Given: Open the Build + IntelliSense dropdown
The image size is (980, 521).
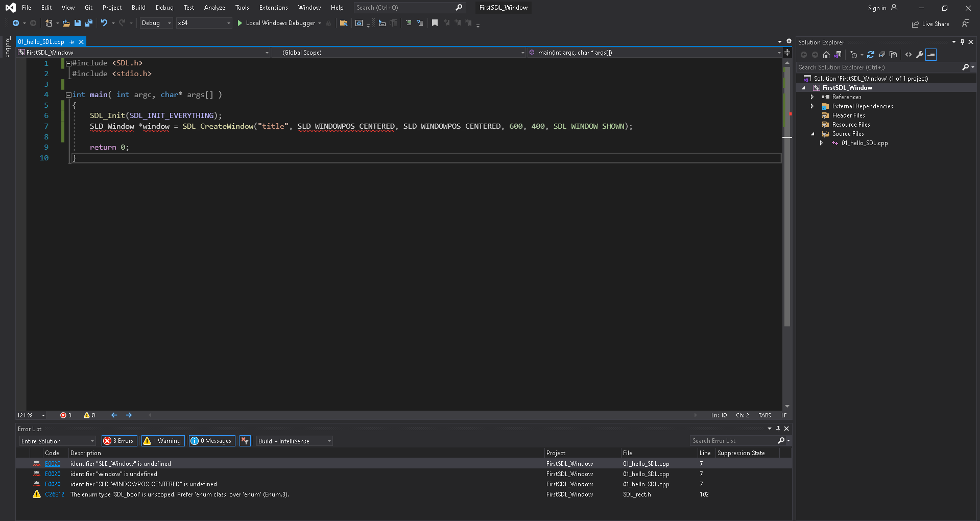Looking at the screenshot, I should pos(294,441).
